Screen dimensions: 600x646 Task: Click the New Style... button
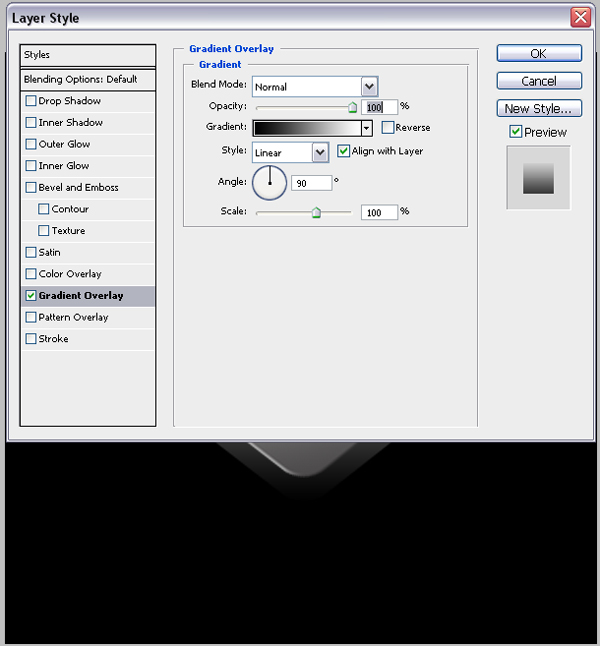pos(539,108)
